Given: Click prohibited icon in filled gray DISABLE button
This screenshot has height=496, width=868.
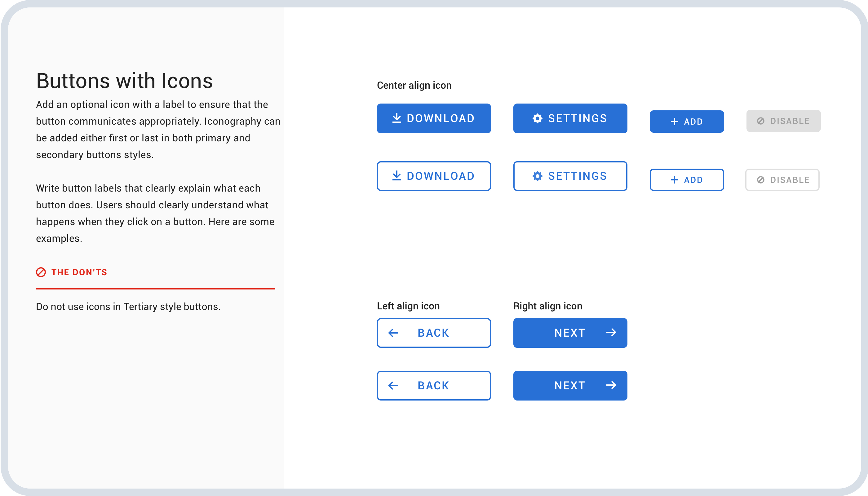Looking at the screenshot, I should click(x=760, y=121).
